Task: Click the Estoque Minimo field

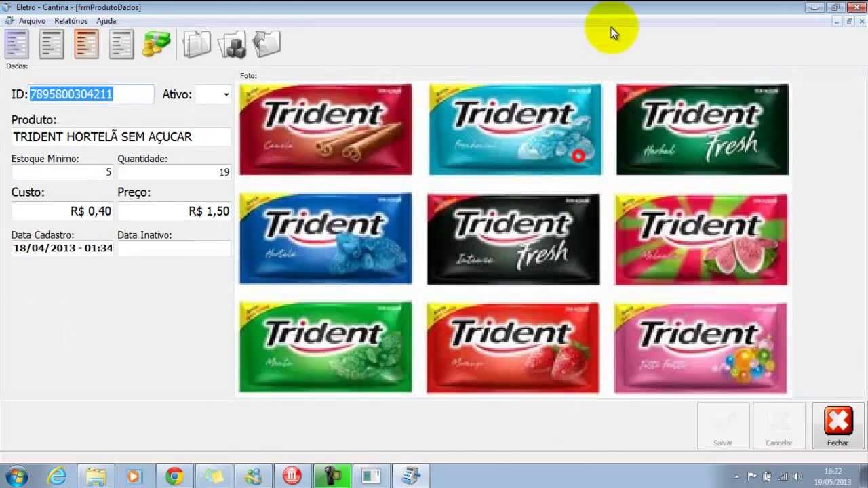Action: coord(62,172)
